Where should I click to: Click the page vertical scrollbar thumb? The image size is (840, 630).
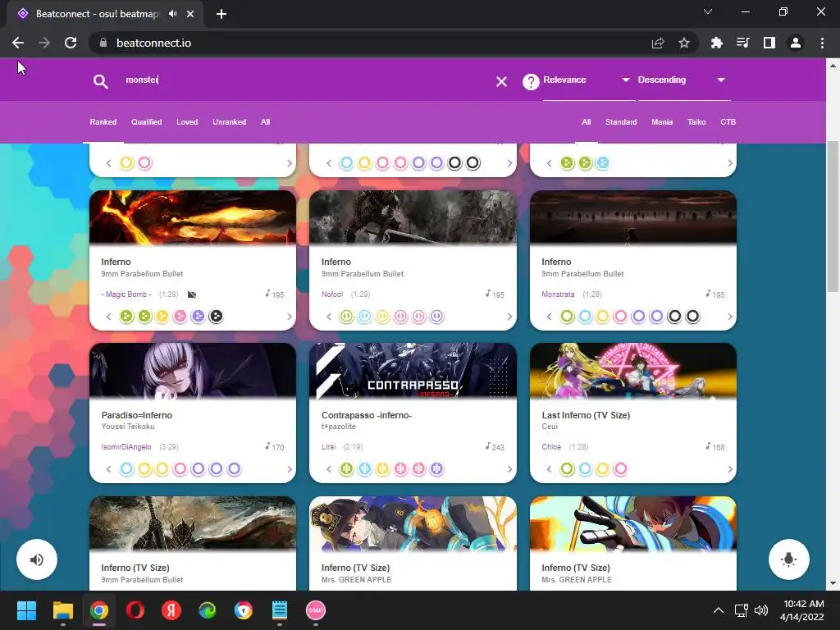(833, 217)
